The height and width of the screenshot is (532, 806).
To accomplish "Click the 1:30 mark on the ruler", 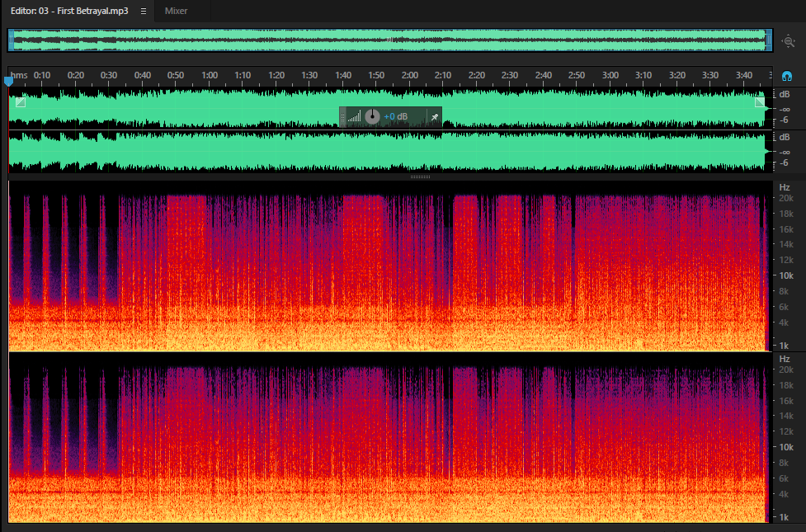I will point(309,75).
